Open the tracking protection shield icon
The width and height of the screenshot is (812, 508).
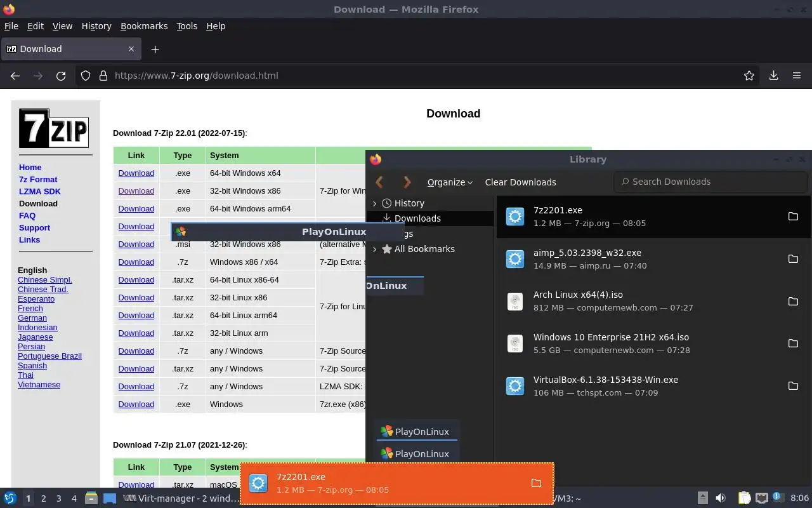click(86, 76)
